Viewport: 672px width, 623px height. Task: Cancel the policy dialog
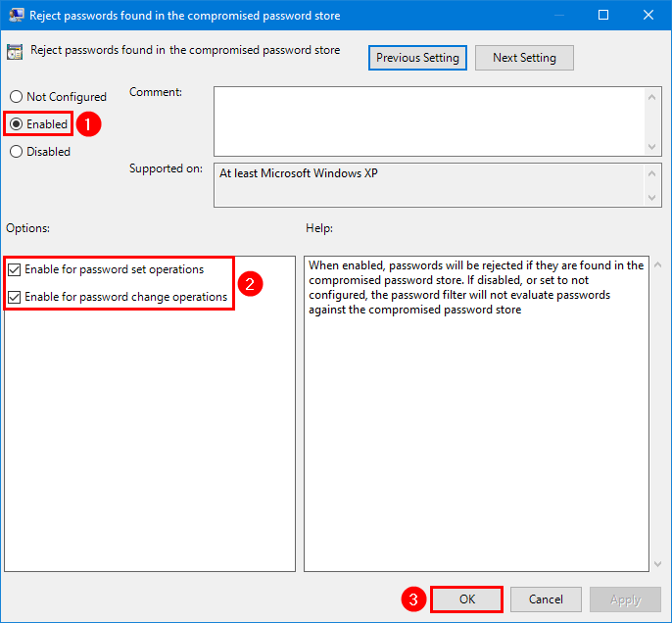point(546,599)
